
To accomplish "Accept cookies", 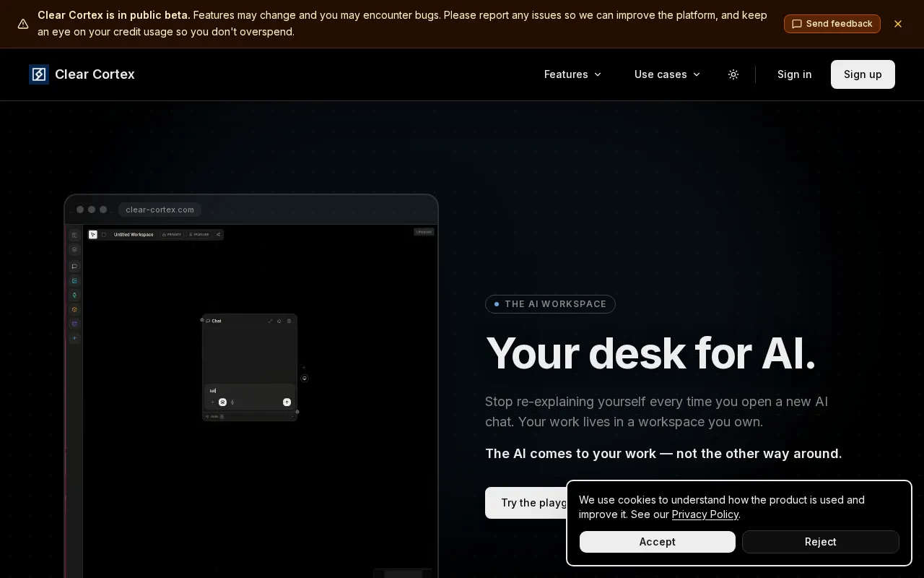I will [658, 542].
